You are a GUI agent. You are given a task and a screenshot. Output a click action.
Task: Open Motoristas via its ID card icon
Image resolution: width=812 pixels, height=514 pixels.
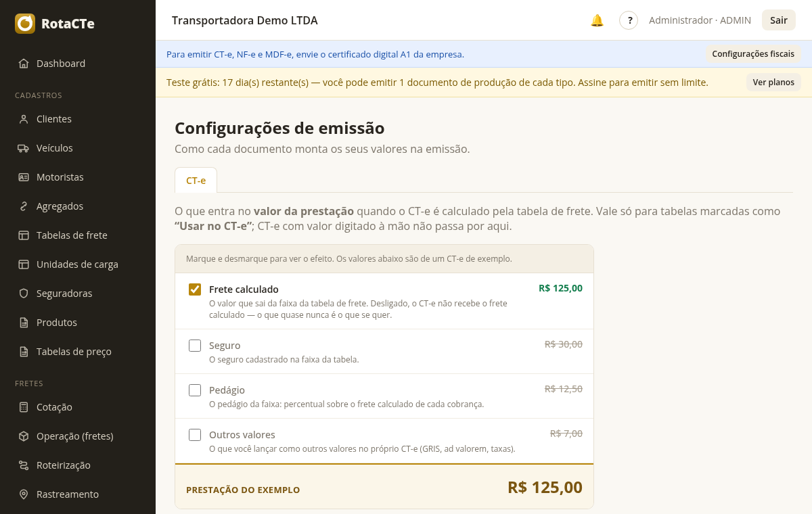(x=24, y=177)
